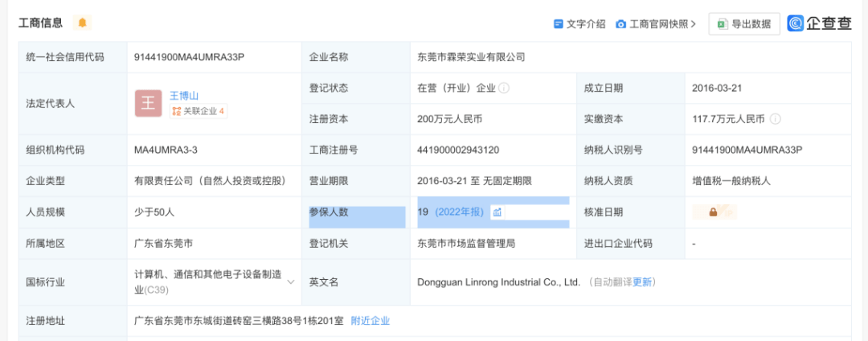Click the orange bell alert icon
This screenshot has width=868, height=341.
(82, 23)
